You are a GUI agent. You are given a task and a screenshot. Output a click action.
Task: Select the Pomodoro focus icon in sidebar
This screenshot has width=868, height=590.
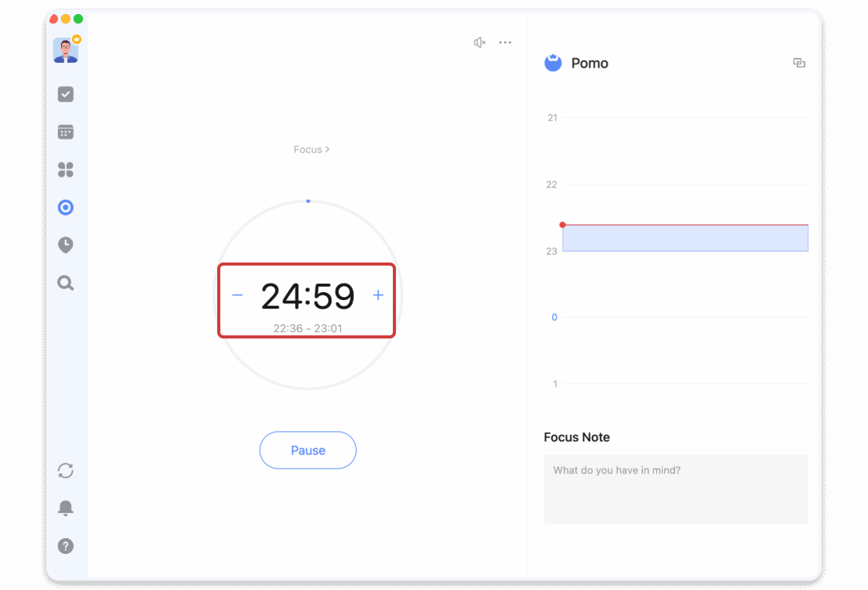coord(66,208)
